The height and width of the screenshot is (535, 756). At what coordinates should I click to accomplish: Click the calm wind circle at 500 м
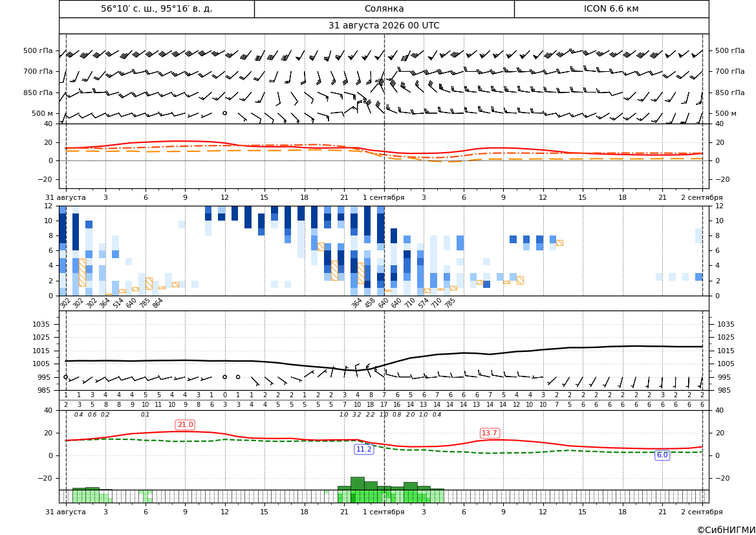coord(224,113)
